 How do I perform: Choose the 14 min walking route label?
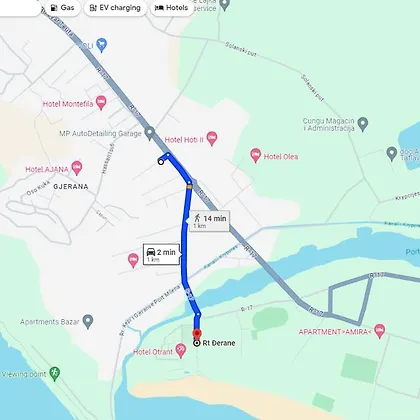(209, 221)
